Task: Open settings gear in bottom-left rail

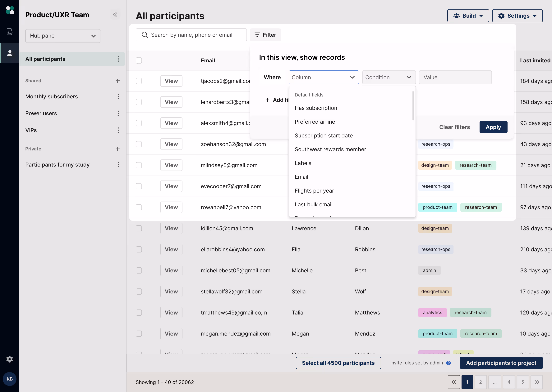Action: point(9,359)
